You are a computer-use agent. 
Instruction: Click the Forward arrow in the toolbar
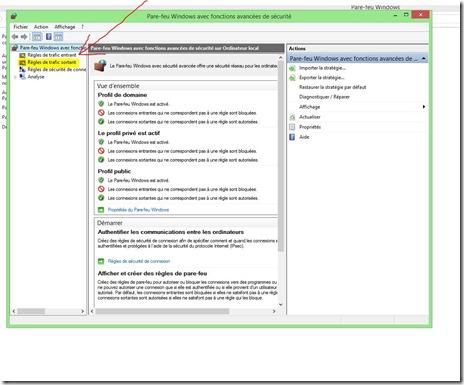tap(24, 37)
